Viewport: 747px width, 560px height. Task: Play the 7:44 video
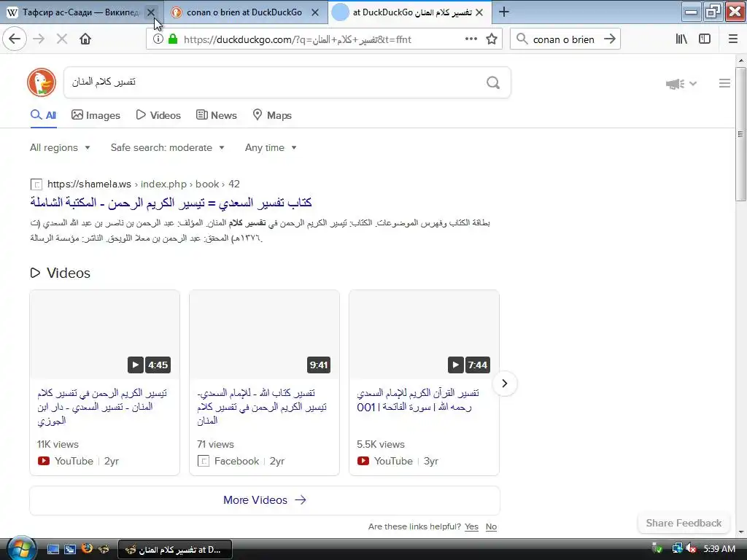tap(455, 365)
